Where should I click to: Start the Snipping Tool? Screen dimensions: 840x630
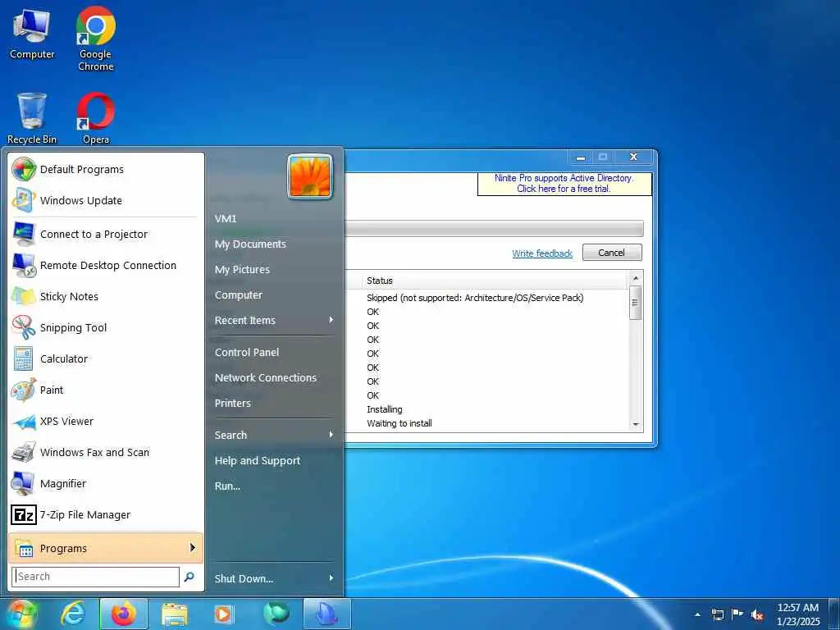click(x=106, y=327)
